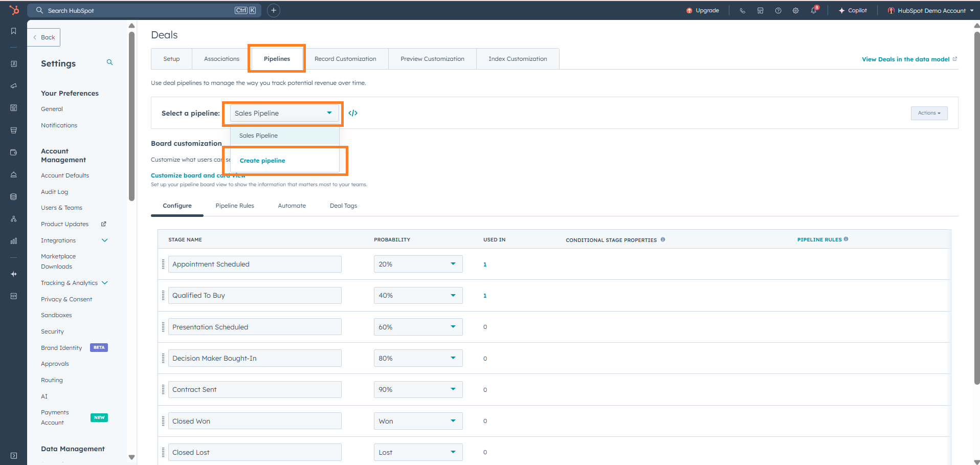
Task: Open the HubSpot Demo Account menu
Action: 930,10
